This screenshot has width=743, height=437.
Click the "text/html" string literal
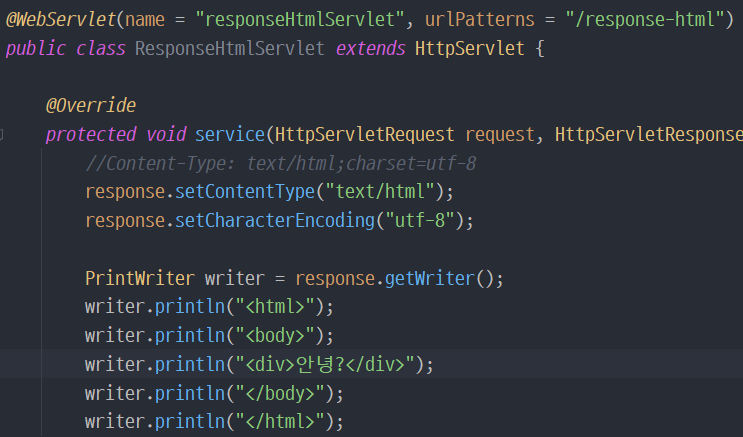pyautogui.click(x=381, y=192)
